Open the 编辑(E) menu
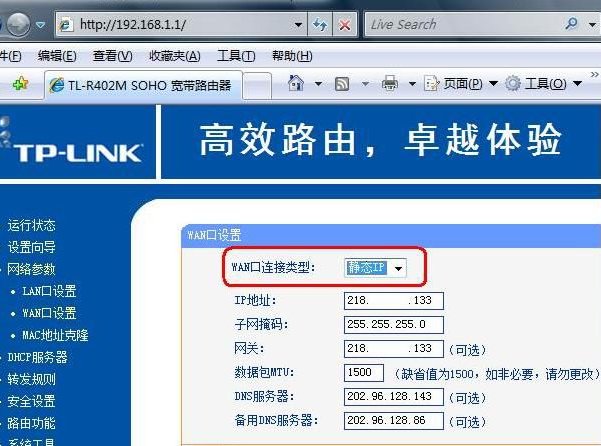Image resolution: width=601 pixels, height=446 pixels. coord(57,56)
